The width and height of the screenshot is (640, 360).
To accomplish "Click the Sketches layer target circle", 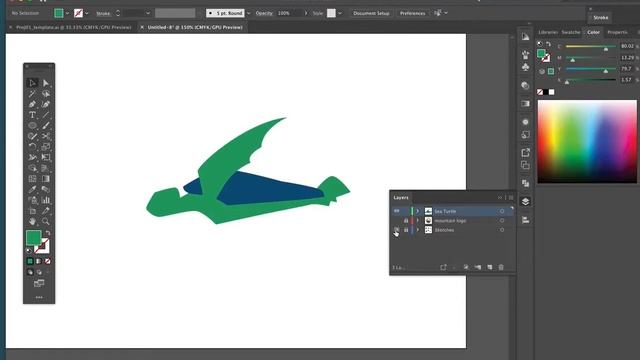I will click(502, 230).
